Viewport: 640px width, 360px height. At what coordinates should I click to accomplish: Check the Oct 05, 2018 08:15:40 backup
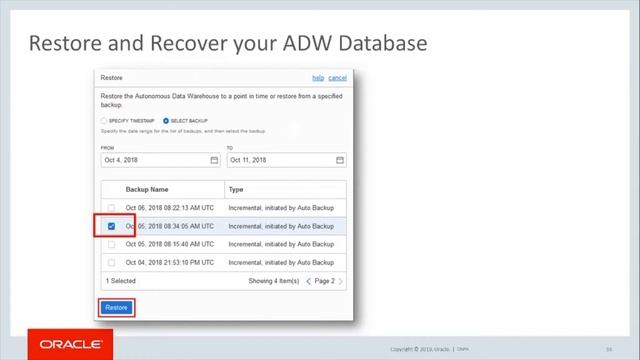click(111, 244)
